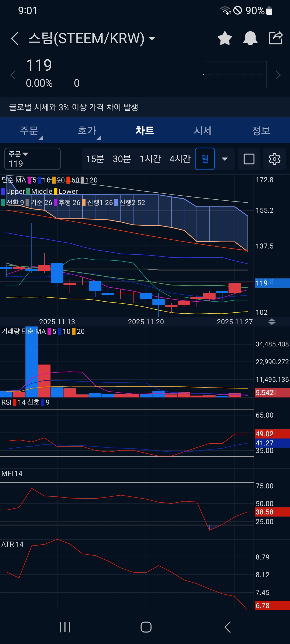Tap current price label 119 on axis
The height and width of the screenshot is (644, 290).
coord(272,283)
